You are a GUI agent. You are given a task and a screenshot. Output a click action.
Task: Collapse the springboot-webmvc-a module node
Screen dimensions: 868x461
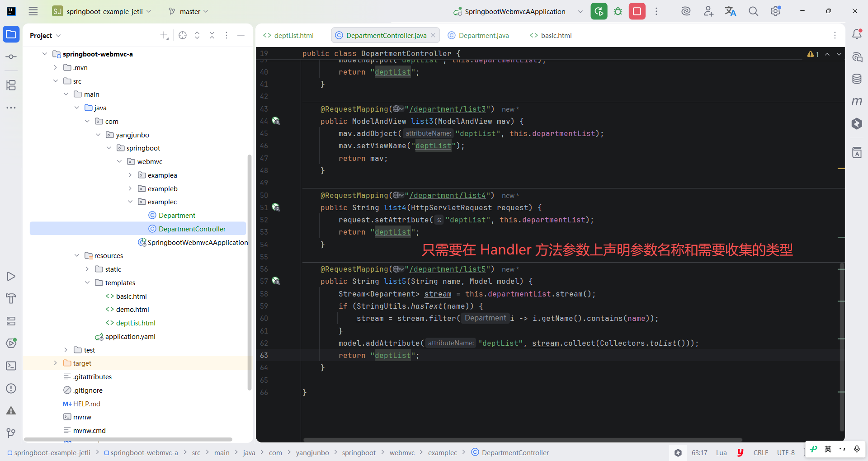point(44,54)
